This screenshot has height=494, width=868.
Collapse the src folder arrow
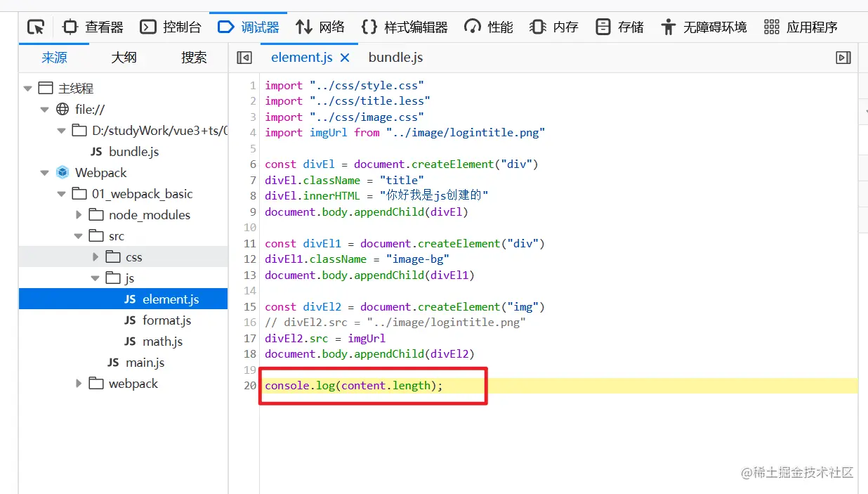pyautogui.click(x=79, y=236)
